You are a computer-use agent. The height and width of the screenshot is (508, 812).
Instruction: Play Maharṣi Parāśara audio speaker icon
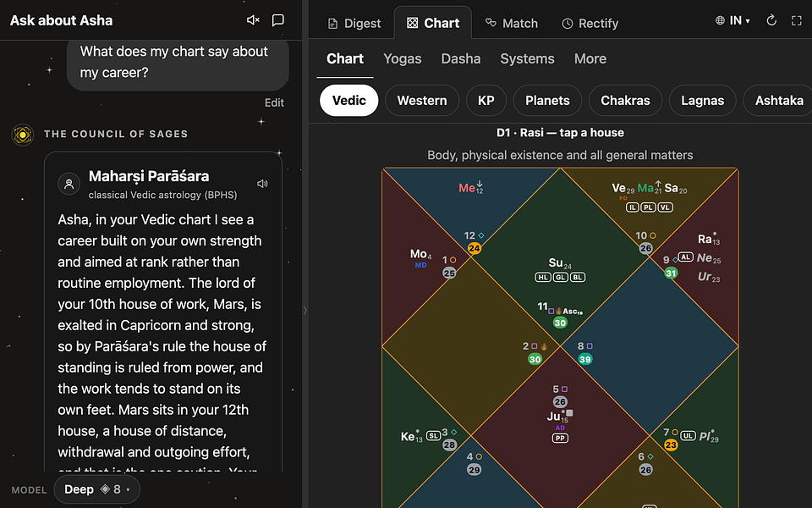pos(262,184)
